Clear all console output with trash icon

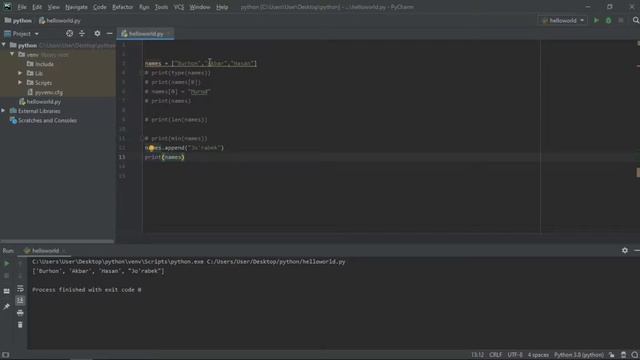click(x=20, y=325)
